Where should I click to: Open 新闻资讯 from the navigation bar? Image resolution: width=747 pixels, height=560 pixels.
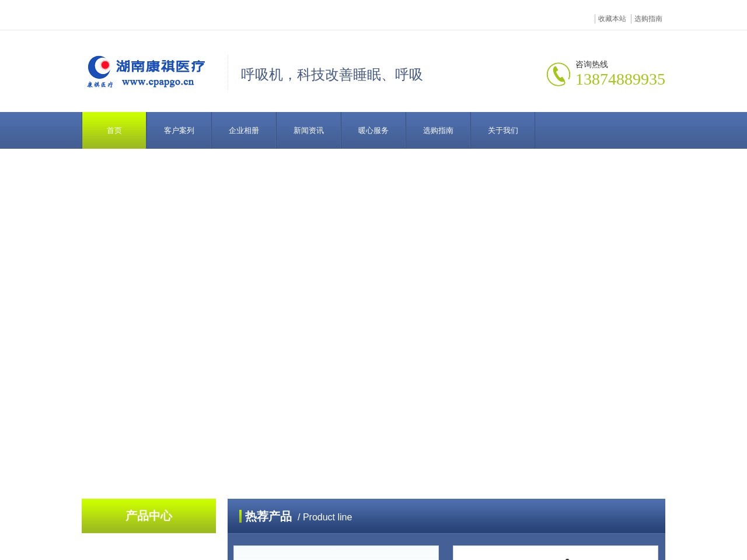click(308, 131)
